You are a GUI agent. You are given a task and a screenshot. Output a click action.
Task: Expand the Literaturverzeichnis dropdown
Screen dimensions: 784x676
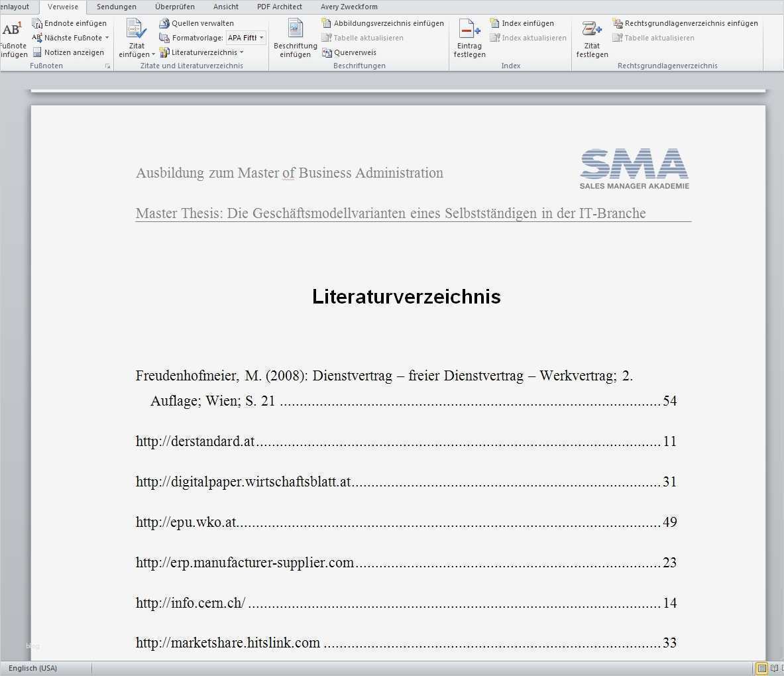(242, 52)
